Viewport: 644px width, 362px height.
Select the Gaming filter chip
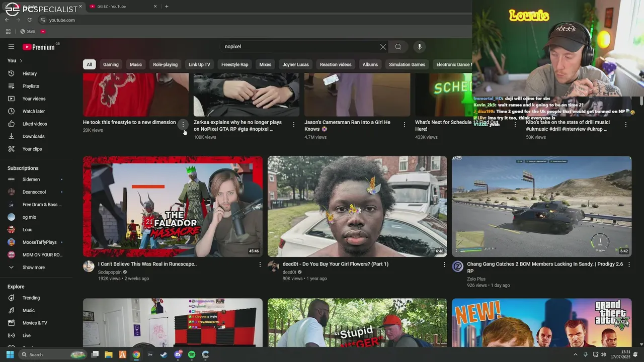(111, 64)
